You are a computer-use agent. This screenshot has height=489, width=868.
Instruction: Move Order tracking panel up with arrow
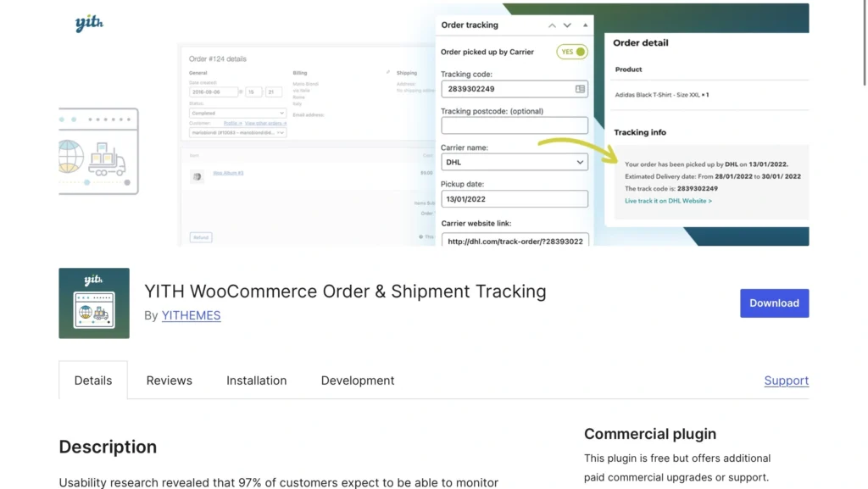(x=552, y=25)
